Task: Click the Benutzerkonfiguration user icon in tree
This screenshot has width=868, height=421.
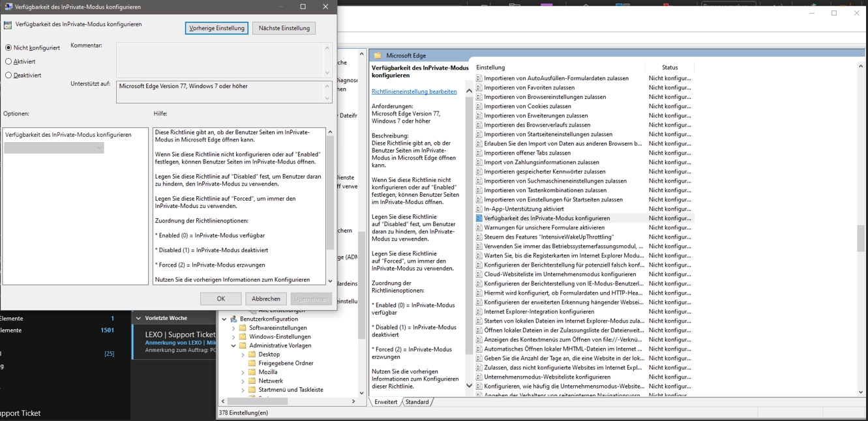Action: [x=233, y=319]
